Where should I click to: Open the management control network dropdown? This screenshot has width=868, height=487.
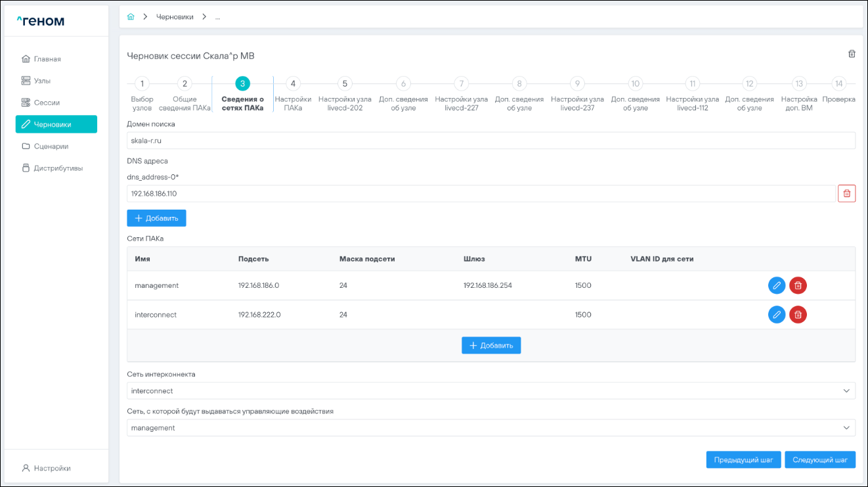pos(490,428)
